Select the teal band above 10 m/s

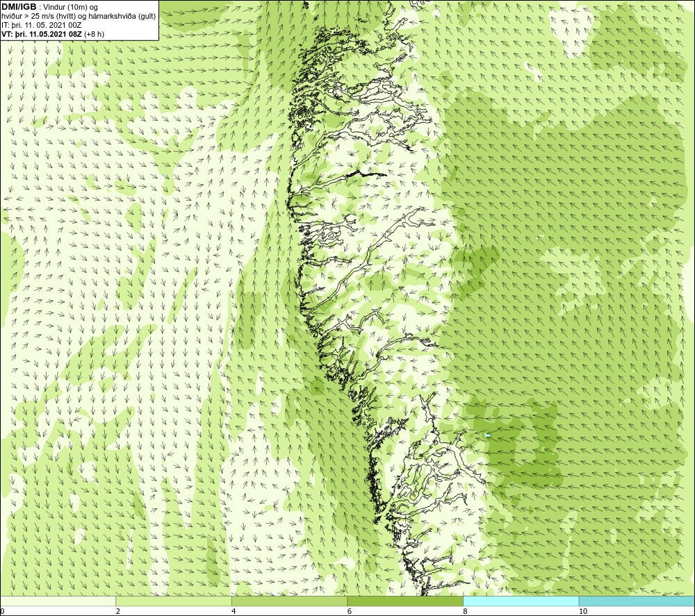[637, 601]
